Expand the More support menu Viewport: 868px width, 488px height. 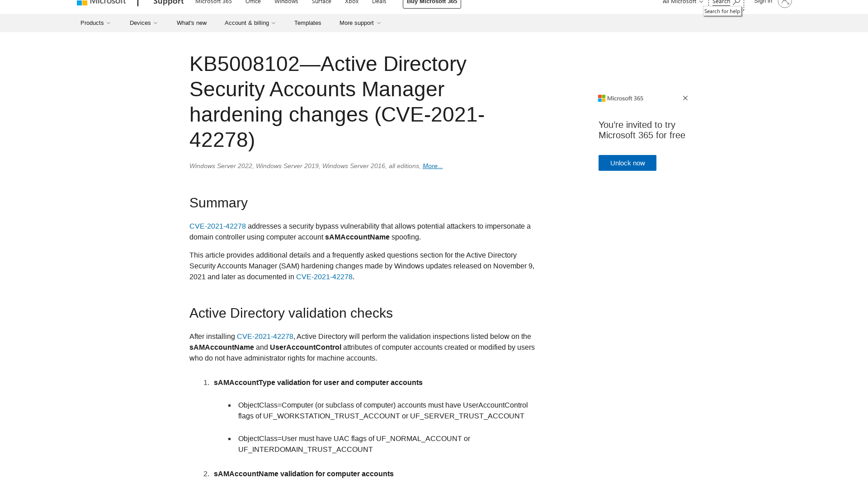point(360,23)
